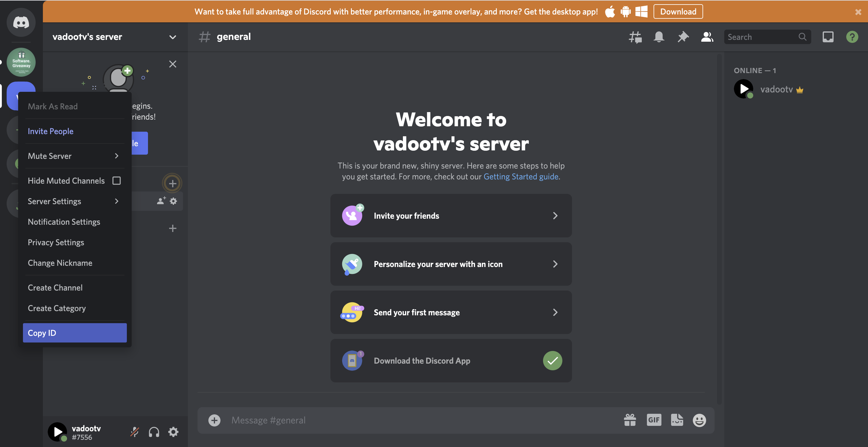The width and height of the screenshot is (868, 447).
Task: Expand the Server Settings submenu
Action: [75, 201]
